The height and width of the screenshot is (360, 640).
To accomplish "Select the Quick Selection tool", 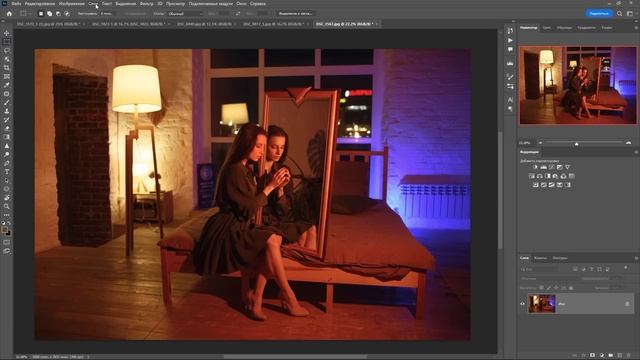I will click(7, 59).
